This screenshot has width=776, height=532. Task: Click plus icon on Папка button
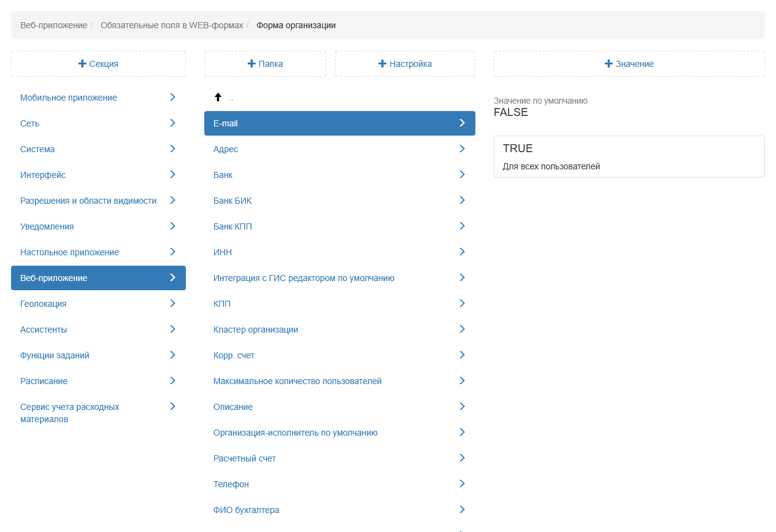[252, 64]
